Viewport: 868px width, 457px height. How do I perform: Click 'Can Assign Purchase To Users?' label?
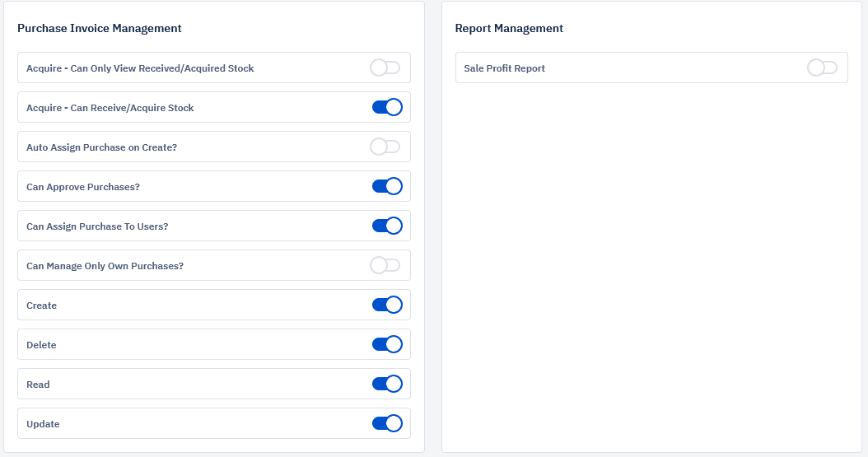97,226
